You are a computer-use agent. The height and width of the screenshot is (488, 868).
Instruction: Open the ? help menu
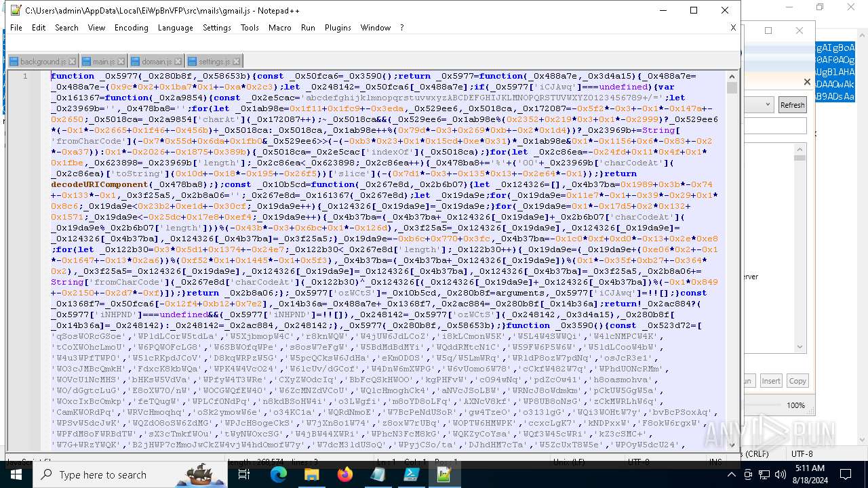point(401,28)
